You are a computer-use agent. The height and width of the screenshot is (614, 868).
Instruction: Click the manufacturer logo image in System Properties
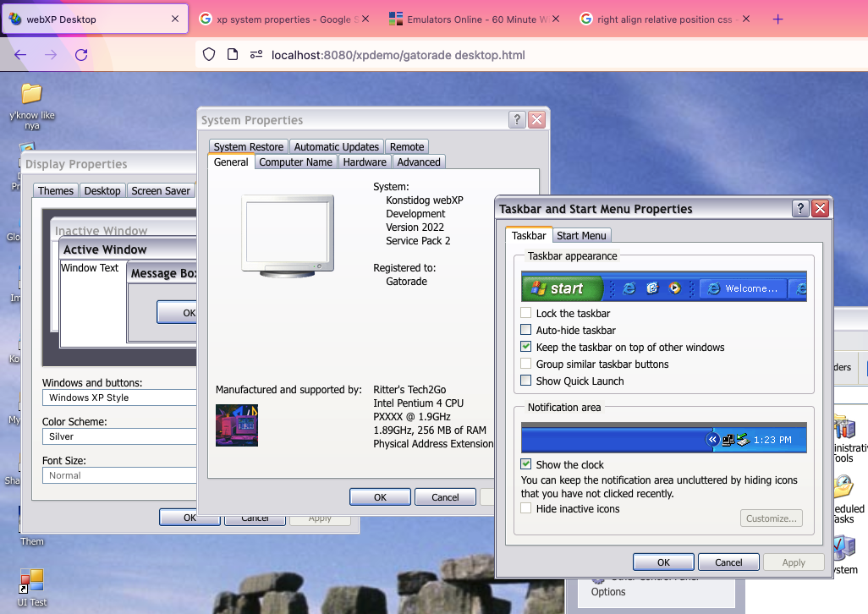tap(237, 425)
